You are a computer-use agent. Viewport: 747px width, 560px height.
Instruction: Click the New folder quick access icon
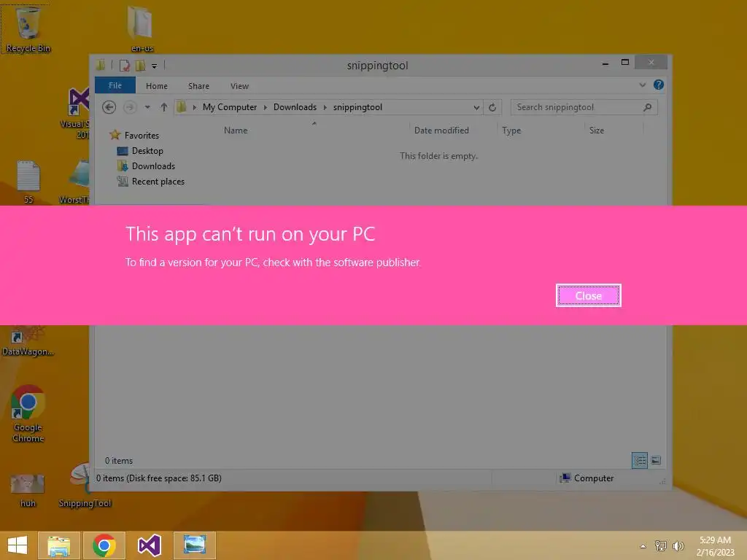coord(140,65)
